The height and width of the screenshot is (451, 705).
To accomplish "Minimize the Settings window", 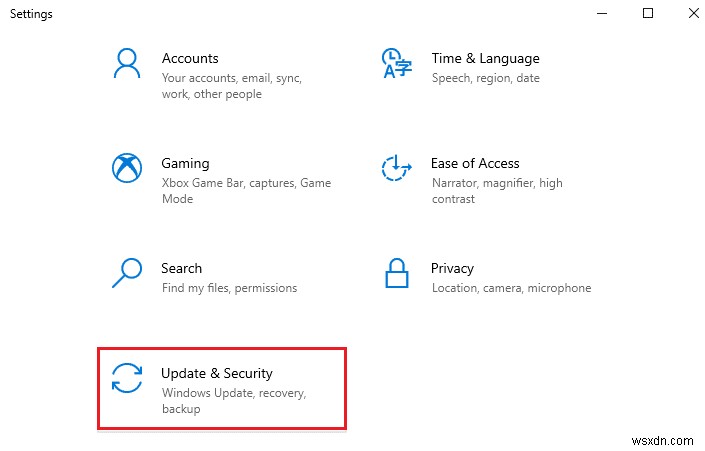I will 602,14.
